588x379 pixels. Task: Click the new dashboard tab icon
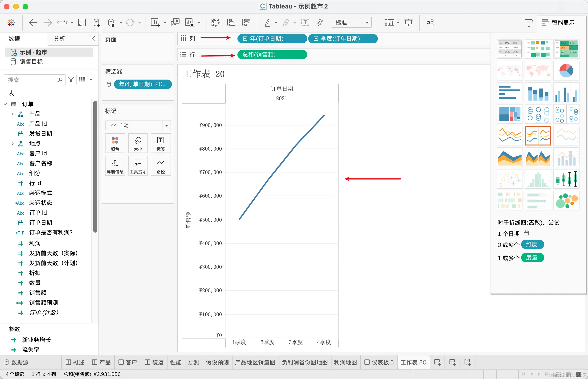pyautogui.click(x=452, y=362)
